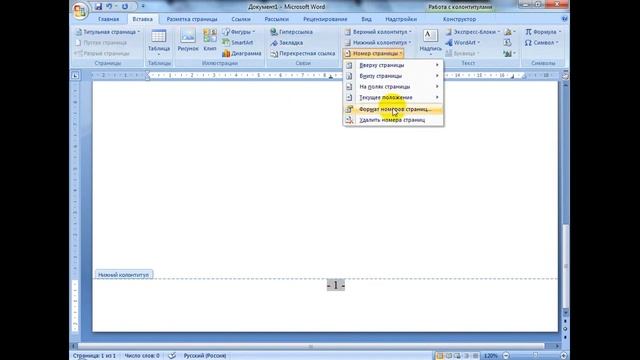The height and width of the screenshot is (360, 640).
Task: Open the Надстройки tab
Action: [401, 19]
